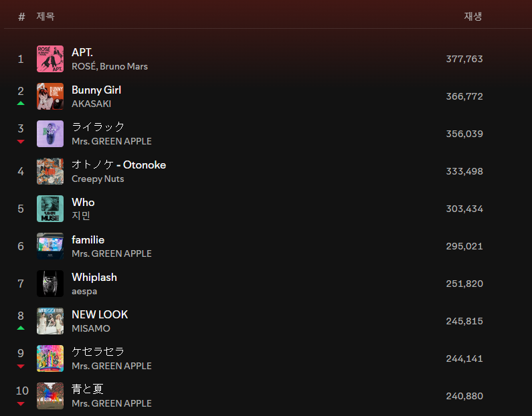
Task: Click the green up arrow under rank 2
Action: click(x=21, y=104)
